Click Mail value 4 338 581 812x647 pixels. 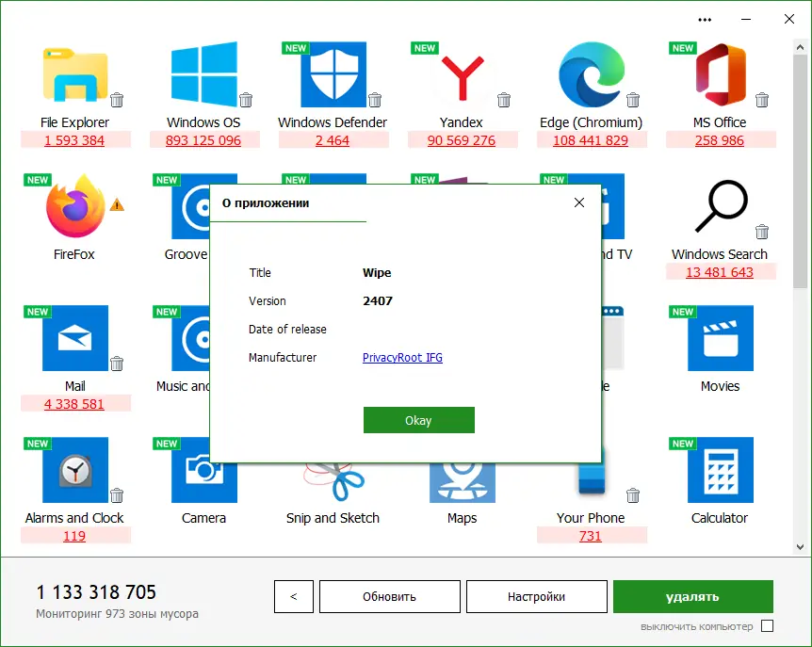[74, 404]
